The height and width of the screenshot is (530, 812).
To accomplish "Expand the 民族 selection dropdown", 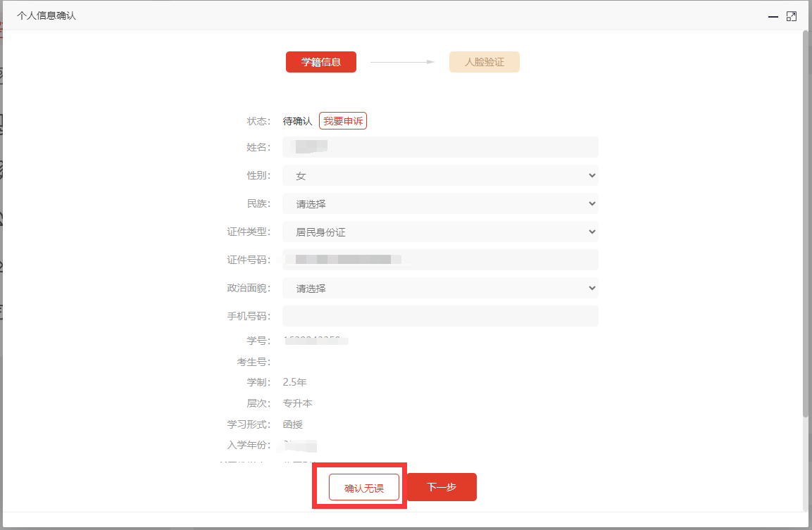I will coord(440,203).
